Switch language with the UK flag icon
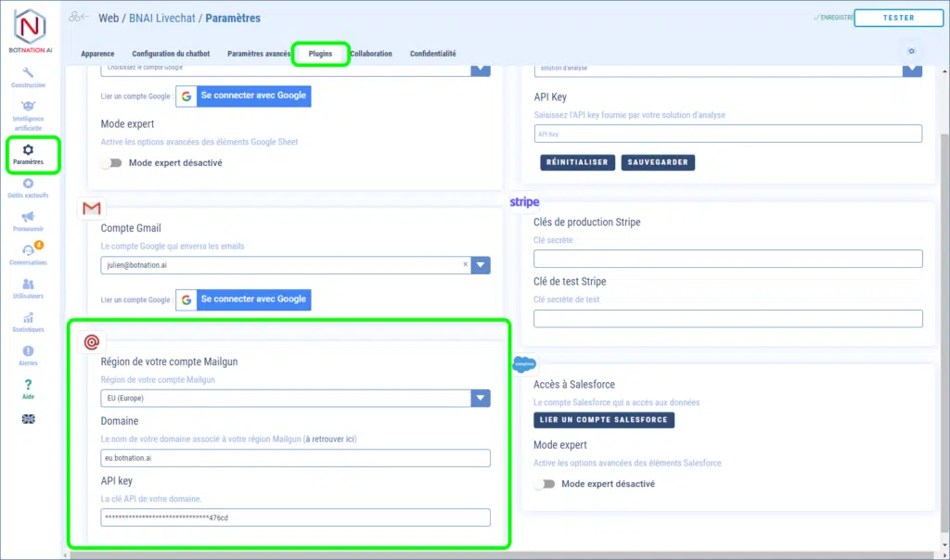 click(28, 419)
